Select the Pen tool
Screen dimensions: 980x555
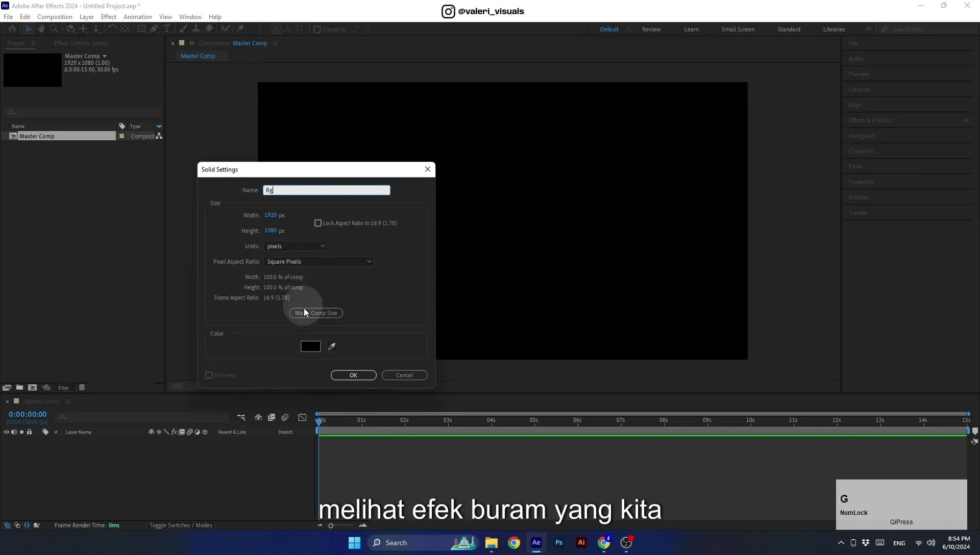pos(154,29)
